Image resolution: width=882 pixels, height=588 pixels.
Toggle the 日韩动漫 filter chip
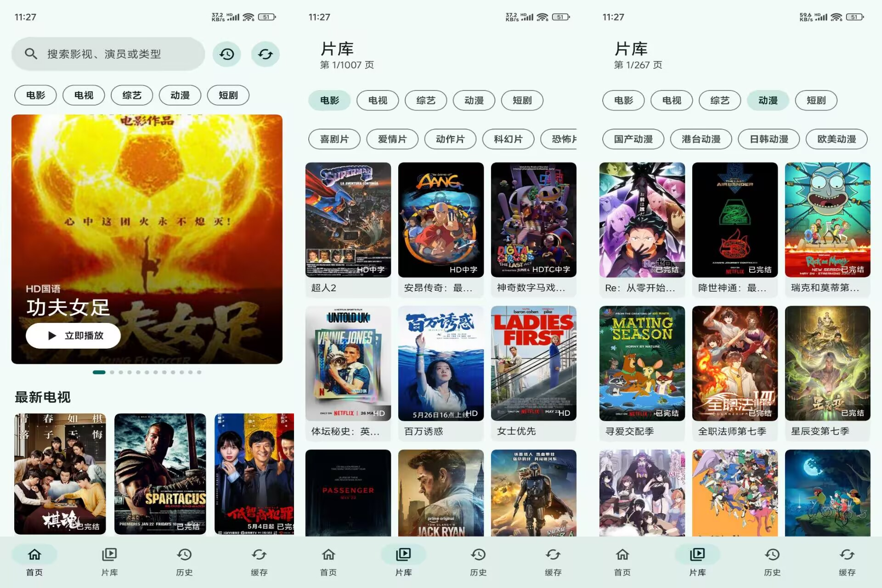769,139
